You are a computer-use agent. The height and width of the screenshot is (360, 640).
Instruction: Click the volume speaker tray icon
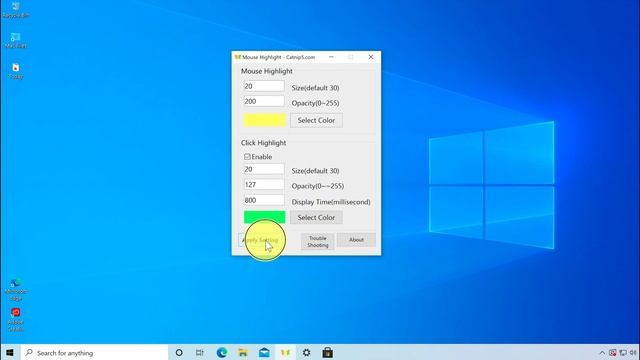[633, 353]
